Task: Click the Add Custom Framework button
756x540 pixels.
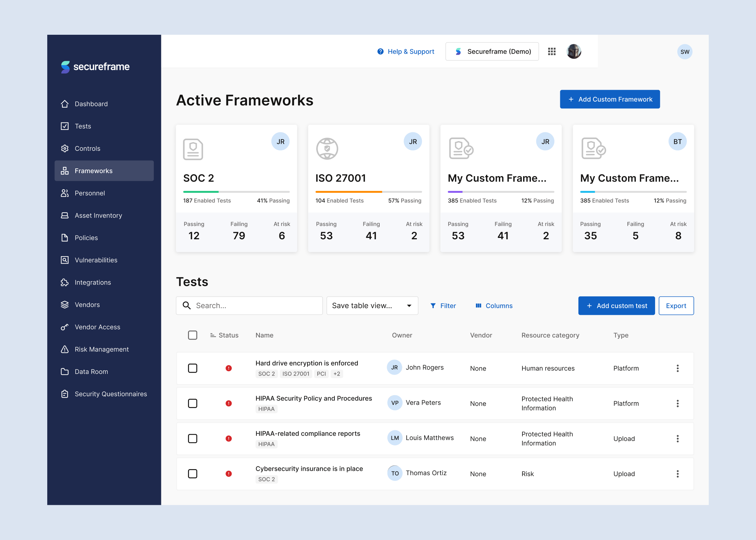Action: coord(610,99)
